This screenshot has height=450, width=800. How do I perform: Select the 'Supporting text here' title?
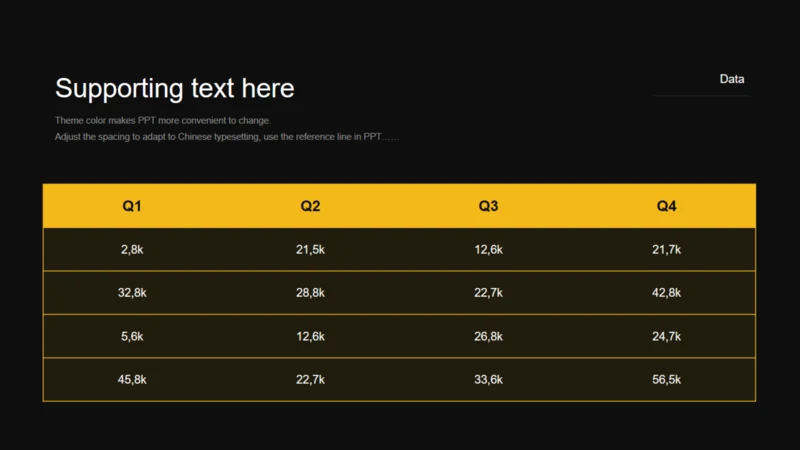pos(174,88)
